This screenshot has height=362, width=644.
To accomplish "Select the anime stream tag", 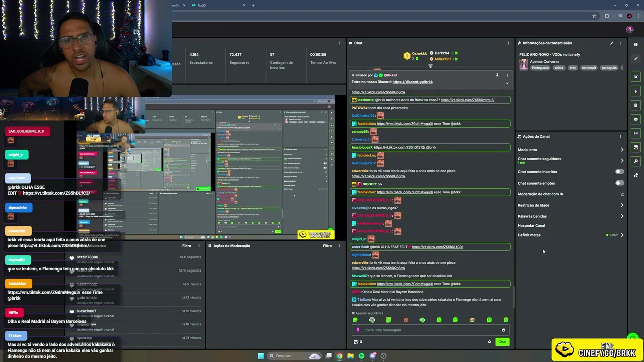I will coord(559,68).
